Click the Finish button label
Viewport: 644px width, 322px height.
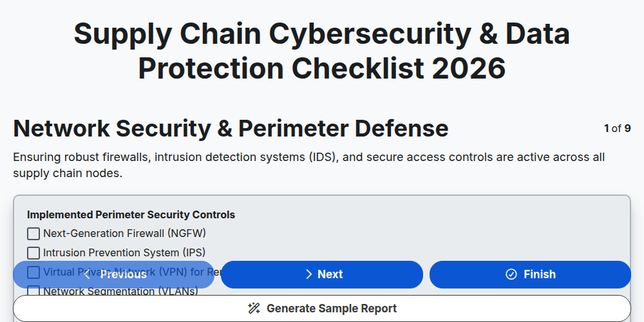[x=539, y=274]
